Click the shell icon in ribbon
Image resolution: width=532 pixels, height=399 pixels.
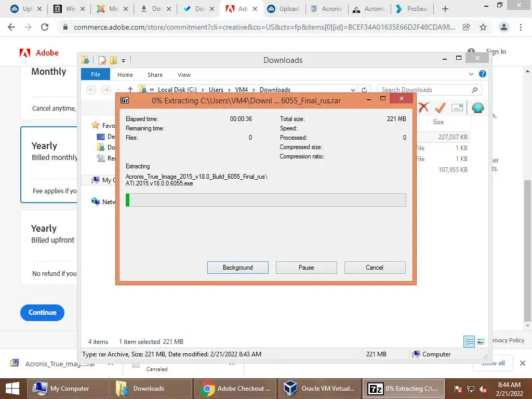click(x=478, y=108)
